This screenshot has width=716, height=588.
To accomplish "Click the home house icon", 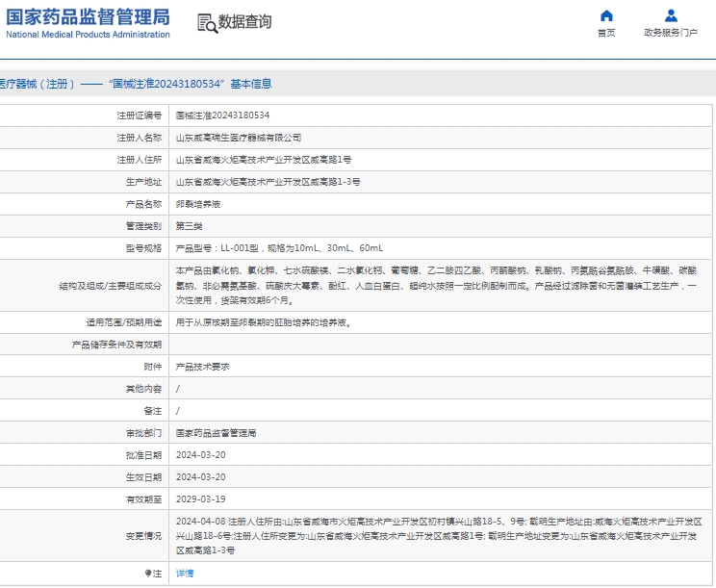I will pos(606,15).
